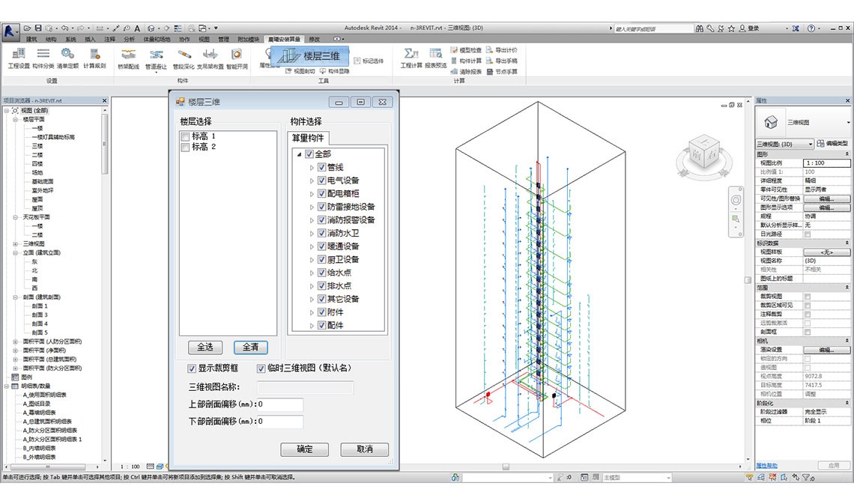Viewport: 854px width, 504px height.
Task: Click the 工程计算 icon
Action: click(411, 57)
